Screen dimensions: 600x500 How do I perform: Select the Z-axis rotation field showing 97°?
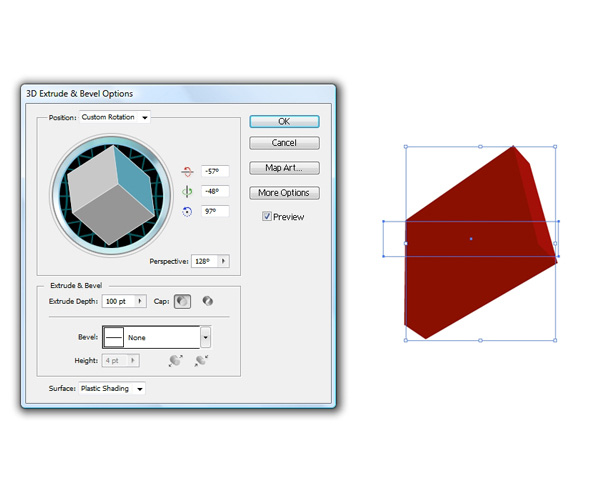(x=215, y=211)
